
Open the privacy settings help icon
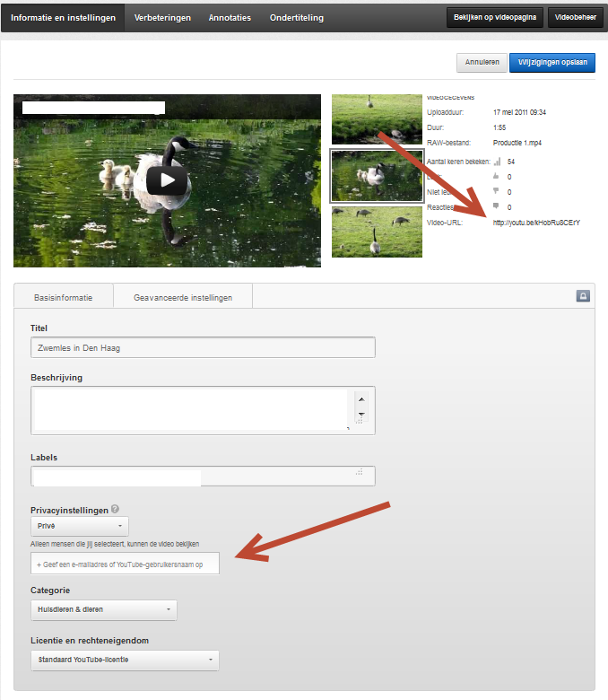(115, 510)
